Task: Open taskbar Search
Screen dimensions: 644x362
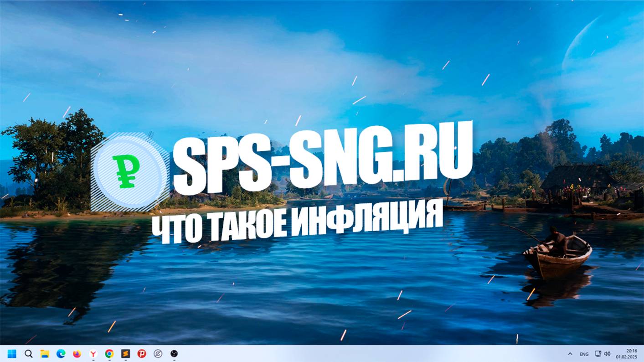Action: [x=28, y=354]
